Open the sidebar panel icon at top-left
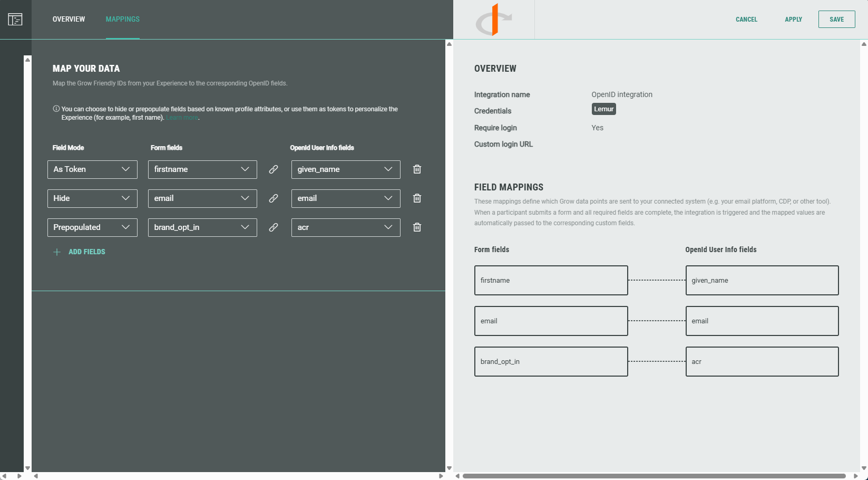The width and height of the screenshot is (868, 480). coord(15,20)
